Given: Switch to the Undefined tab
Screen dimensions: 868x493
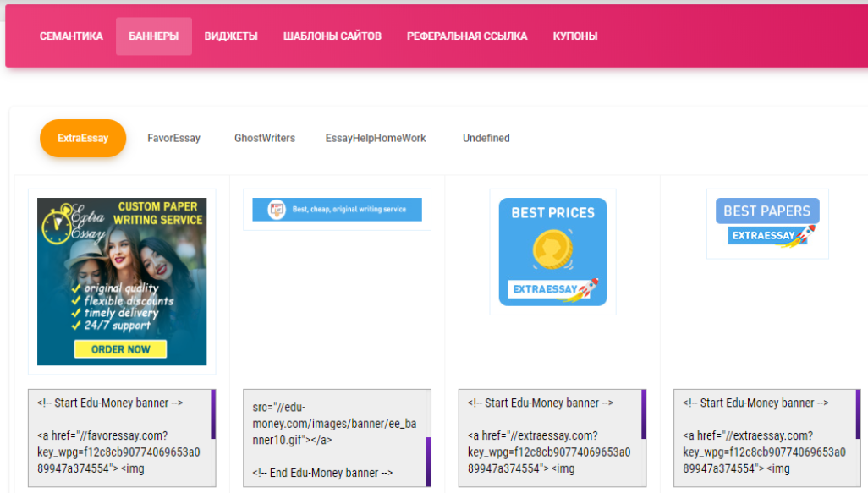Looking at the screenshot, I should click(x=486, y=139).
